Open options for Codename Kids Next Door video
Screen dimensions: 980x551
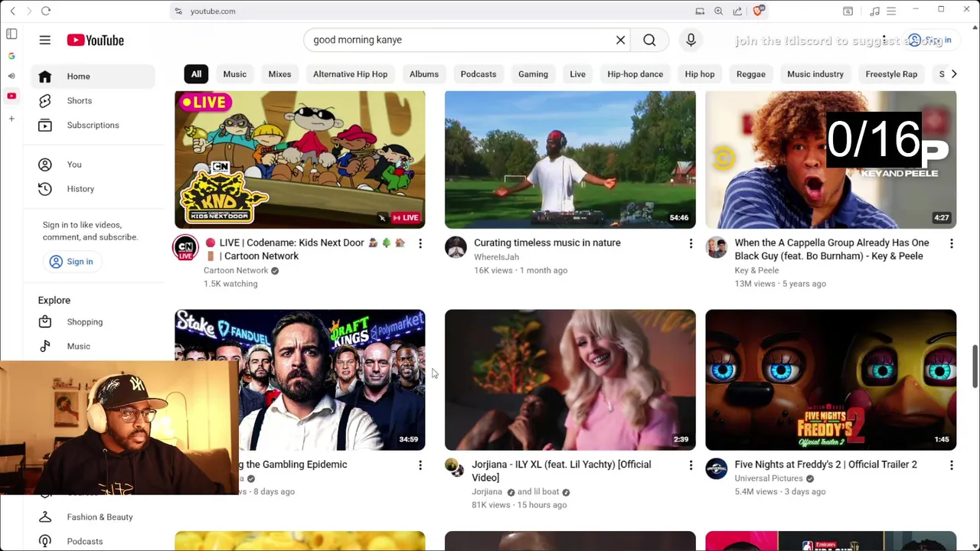click(420, 243)
